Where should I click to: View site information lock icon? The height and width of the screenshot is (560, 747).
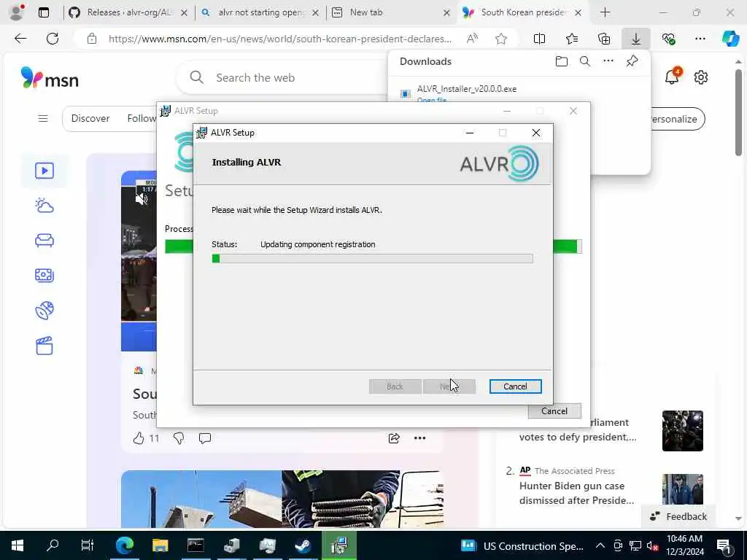pyautogui.click(x=92, y=39)
